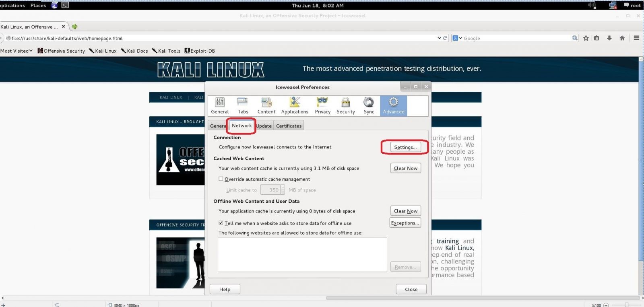Click the zoom slider in status bar
The image size is (644, 307).
626,305
